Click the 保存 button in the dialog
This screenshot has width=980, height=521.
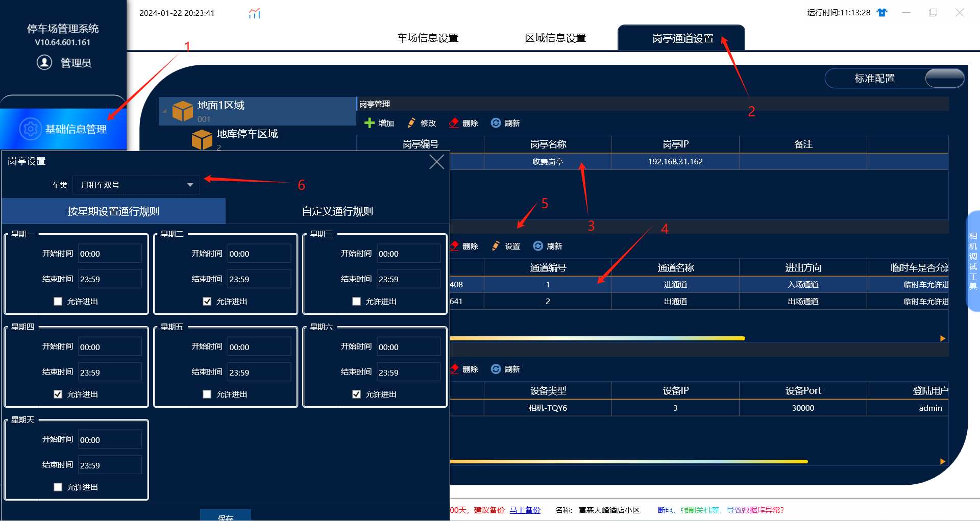[x=225, y=515]
